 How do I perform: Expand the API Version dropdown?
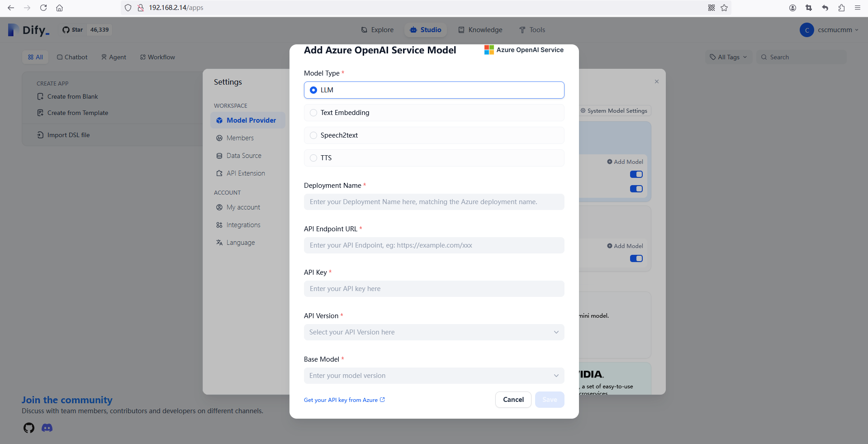tap(434, 332)
